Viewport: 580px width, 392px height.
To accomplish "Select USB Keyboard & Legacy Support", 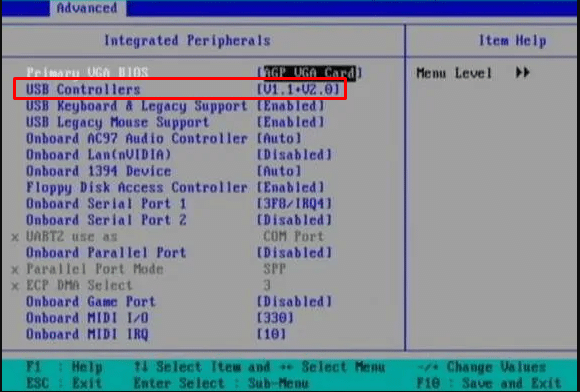I will click(x=136, y=106).
